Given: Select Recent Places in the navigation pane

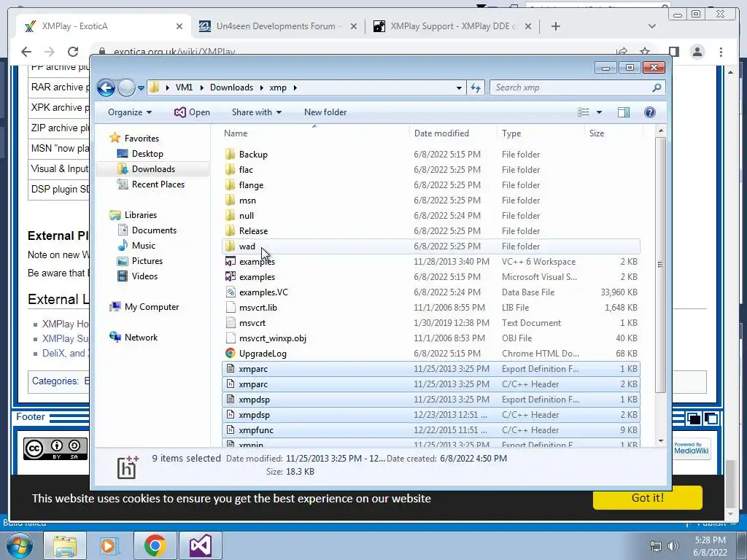Looking at the screenshot, I should point(158,184).
